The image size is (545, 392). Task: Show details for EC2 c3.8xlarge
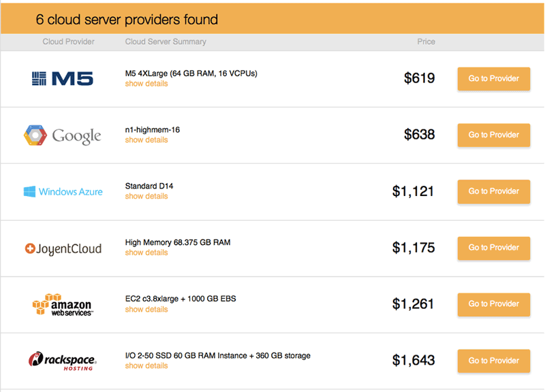pos(146,310)
